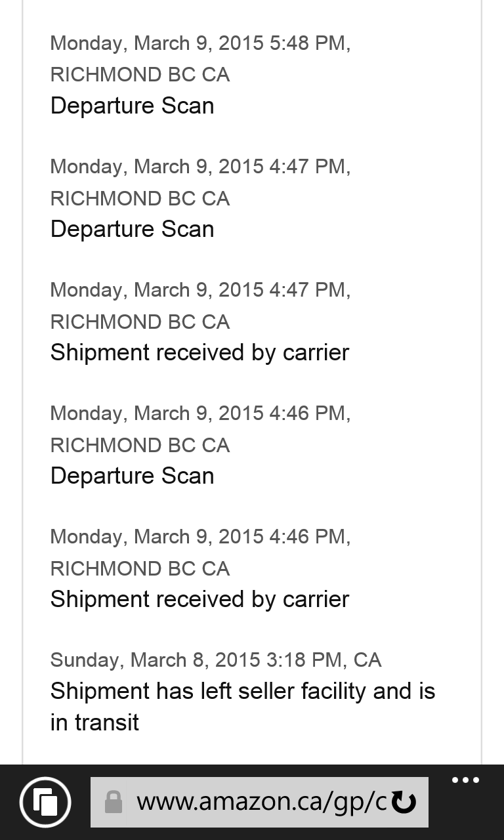Select 4:47 PM timestamp above Shipment received by carrier

tap(200, 290)
